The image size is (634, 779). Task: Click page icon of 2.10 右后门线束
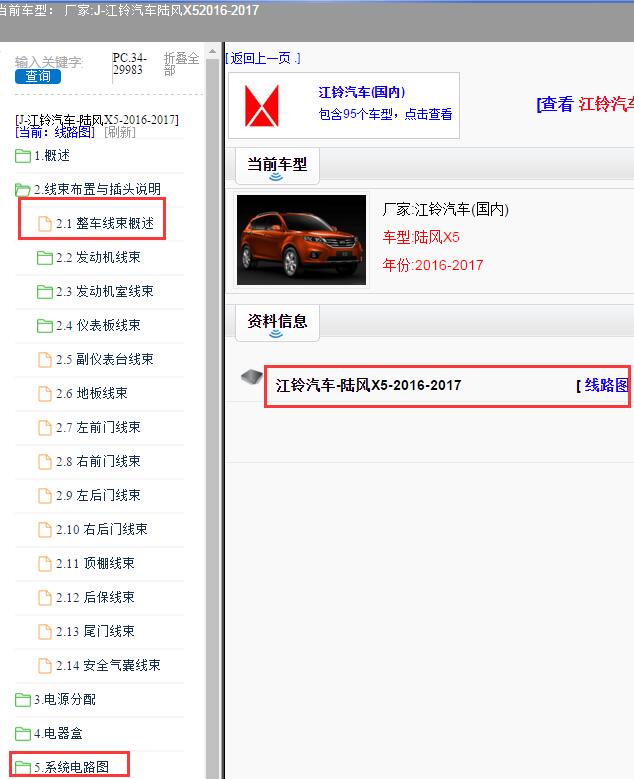pyautogui.click(x=45, y=530)
